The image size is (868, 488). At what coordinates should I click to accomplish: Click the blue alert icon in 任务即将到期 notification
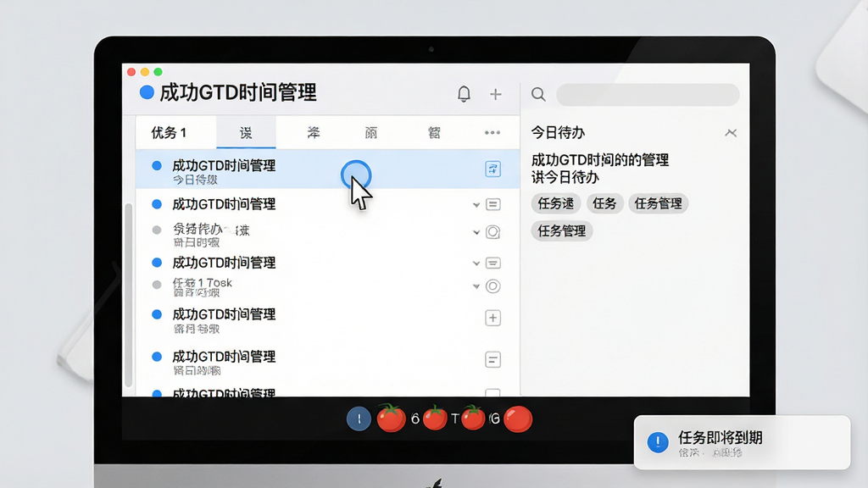tap(658, 442)
